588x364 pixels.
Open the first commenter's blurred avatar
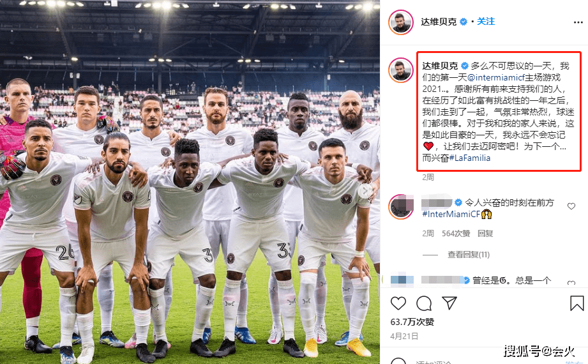click(x=400, y=207)
